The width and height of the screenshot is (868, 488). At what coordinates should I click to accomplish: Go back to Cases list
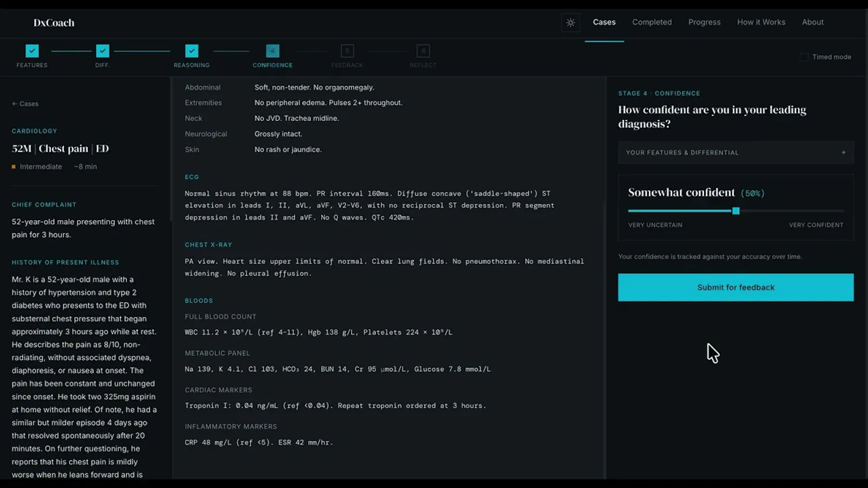(x=25, y=104)
